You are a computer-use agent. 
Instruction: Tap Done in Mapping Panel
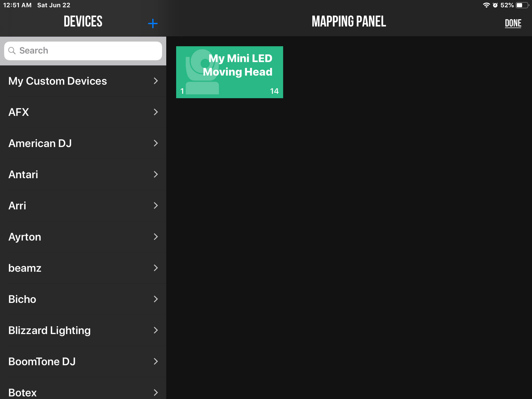[513, 23]
